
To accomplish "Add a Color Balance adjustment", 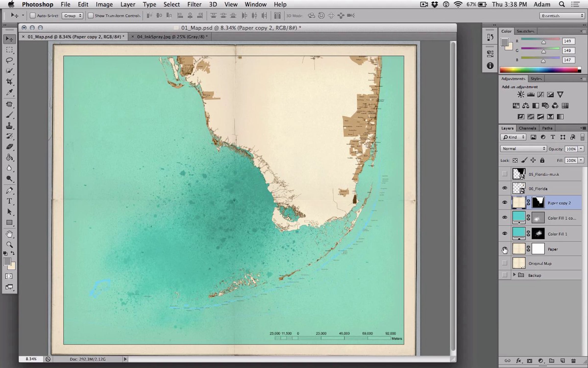I will [526, 106].
